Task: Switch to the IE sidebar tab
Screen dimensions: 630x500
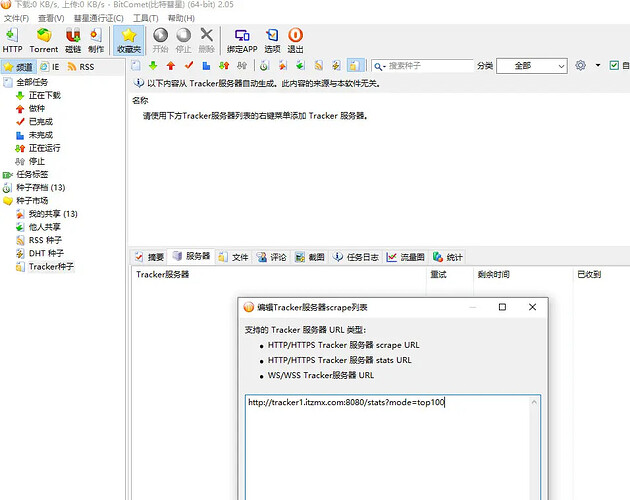Action: (x=50, y=67)
